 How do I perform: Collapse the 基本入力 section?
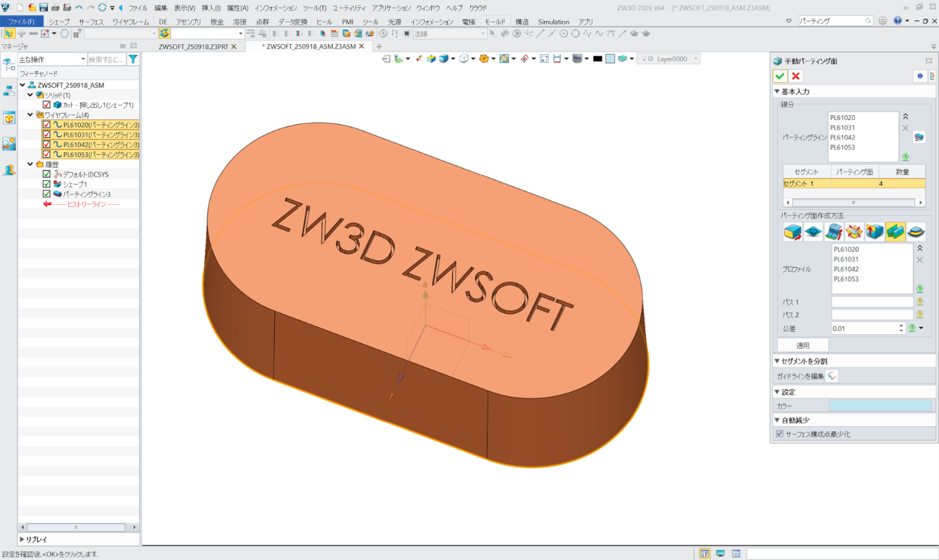778,92
